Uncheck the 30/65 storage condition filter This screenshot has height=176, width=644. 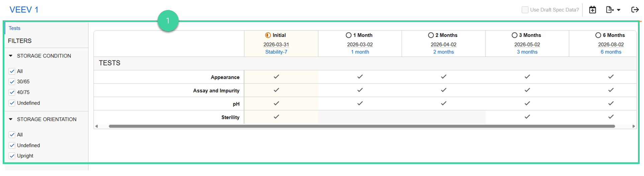[x=12, y=82]
